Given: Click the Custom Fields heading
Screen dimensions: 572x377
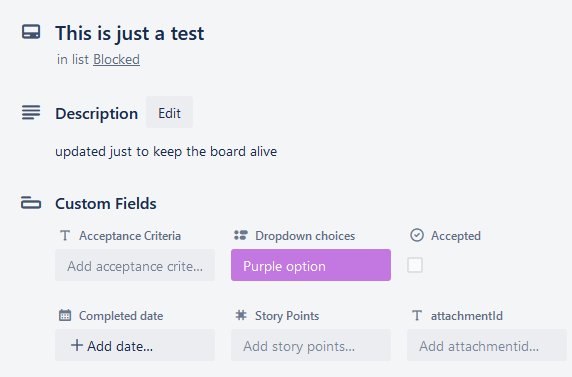Looking at the screenshot, I should click(106, 204).
